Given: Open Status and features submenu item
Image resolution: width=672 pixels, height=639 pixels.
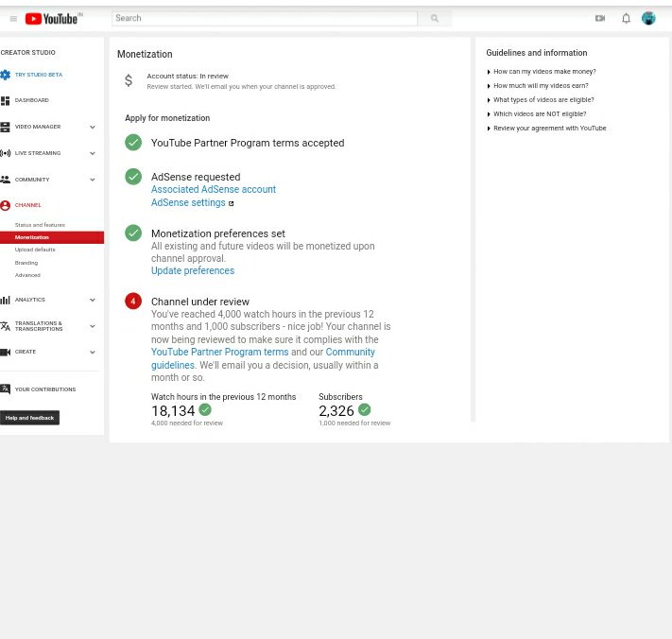Looking at the screenshot, I should coord(40,225).
